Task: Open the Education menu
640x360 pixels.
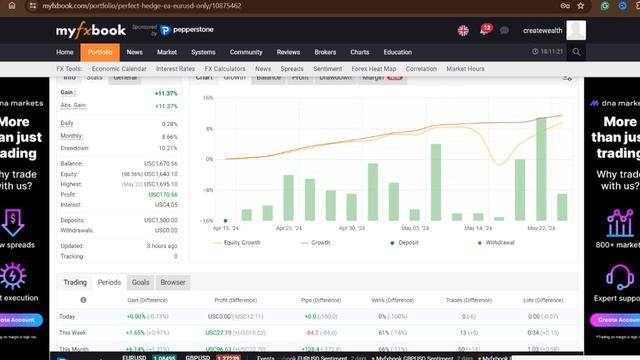Action: coord(398,52)
